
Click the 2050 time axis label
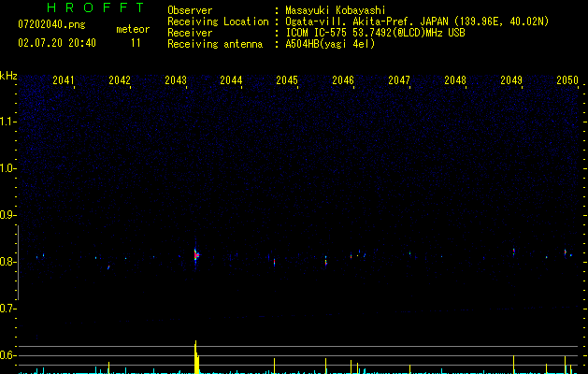[567, 80]
